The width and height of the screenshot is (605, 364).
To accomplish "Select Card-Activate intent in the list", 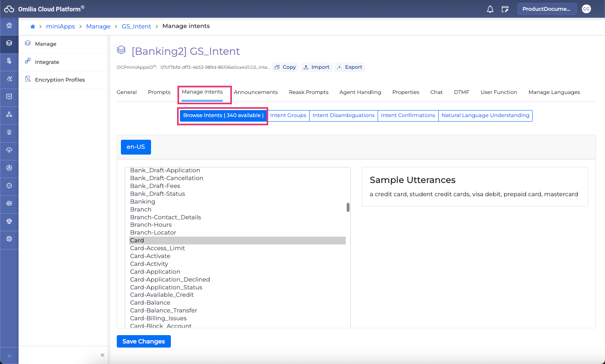I will click(x=150, y=256).
